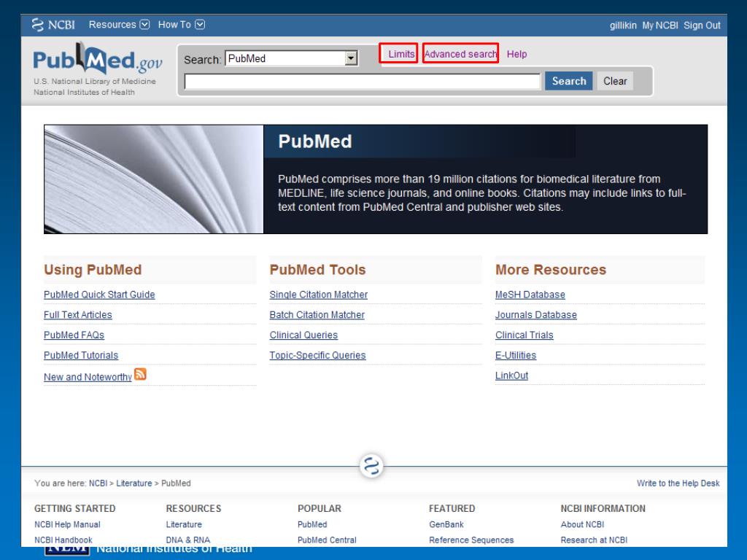Open Topic-Specific Queries

pyautogui.click(x=318, y=355)
